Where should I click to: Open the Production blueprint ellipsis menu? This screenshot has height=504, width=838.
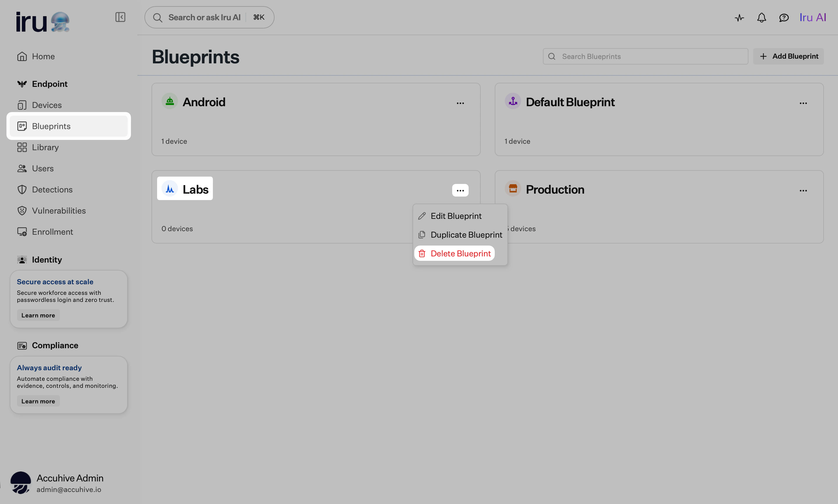tap(803, 190)
